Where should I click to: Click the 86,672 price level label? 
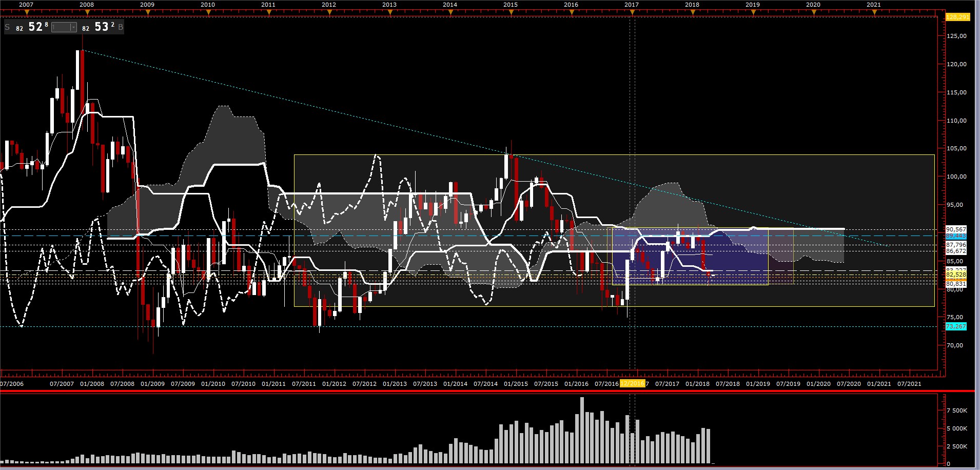tap(956, 251)
